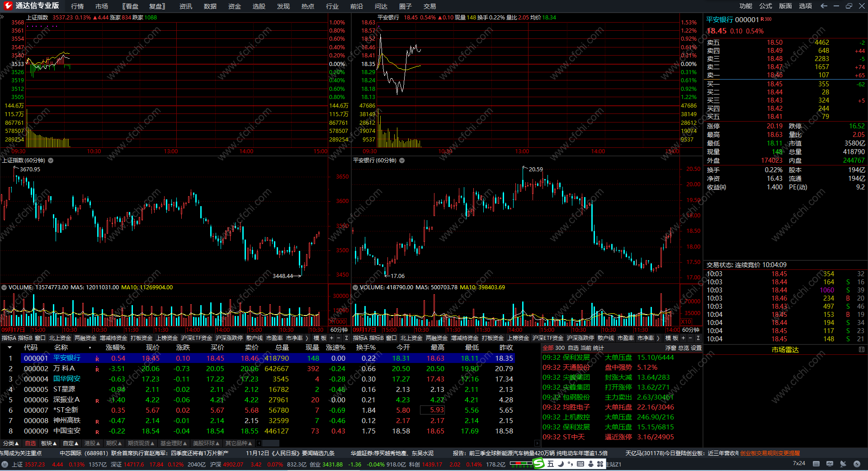The width and height of the screenshot is (868, 471).
Task: Open the 交易 menu
Action: pyautogui.click(x=430, y=6)
